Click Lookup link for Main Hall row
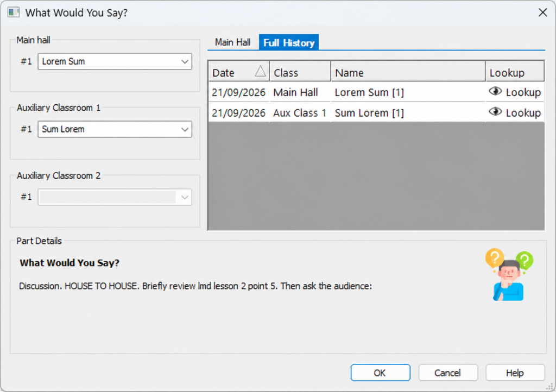 point(523,92)
